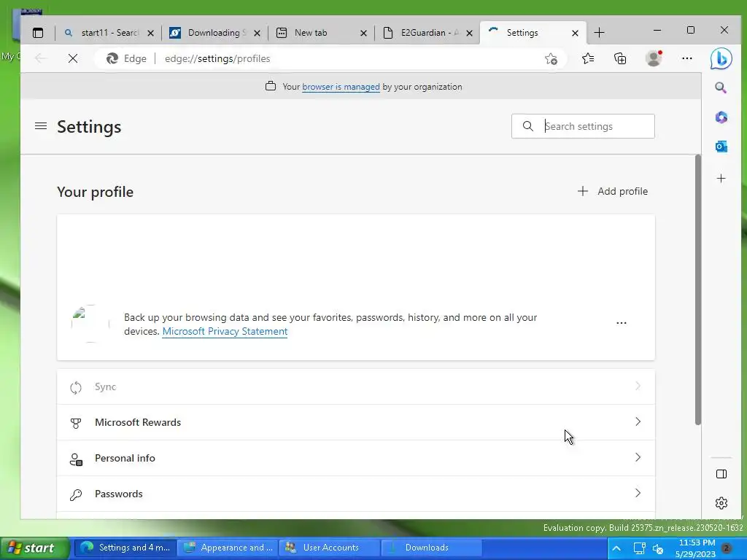Click the Microsoft Rewards trophy icon

coord(76,423)
